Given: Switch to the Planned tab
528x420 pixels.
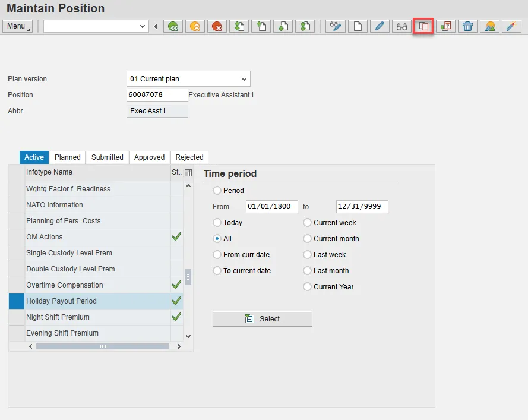Looking at the screenshot, I should [x=68, y=157].
